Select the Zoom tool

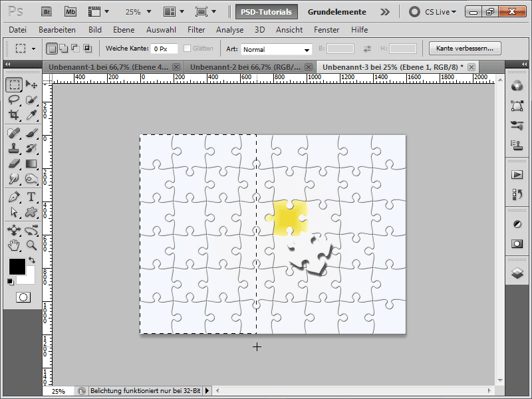click(x=31, y=245)
